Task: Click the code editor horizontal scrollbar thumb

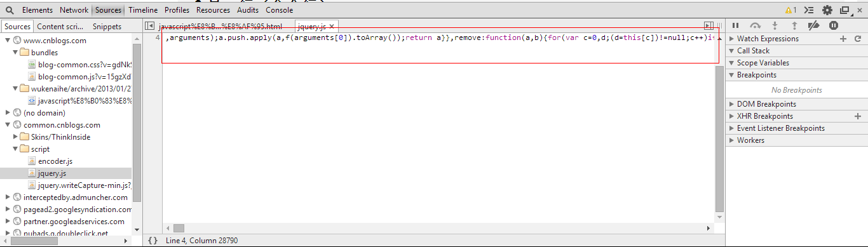Action: click(x=179, y=228)
